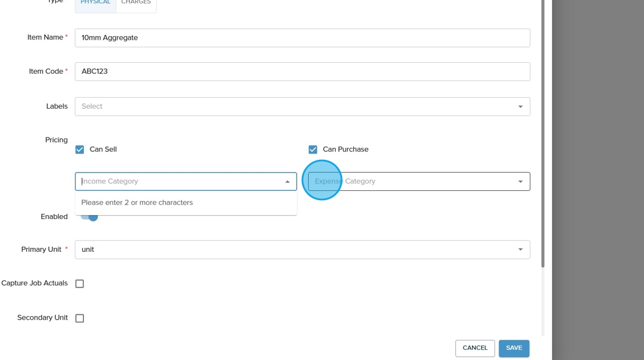Screen dimensions: 644x360
Task: Toggle the Enabled switch
Action: [x=89, y=217]
